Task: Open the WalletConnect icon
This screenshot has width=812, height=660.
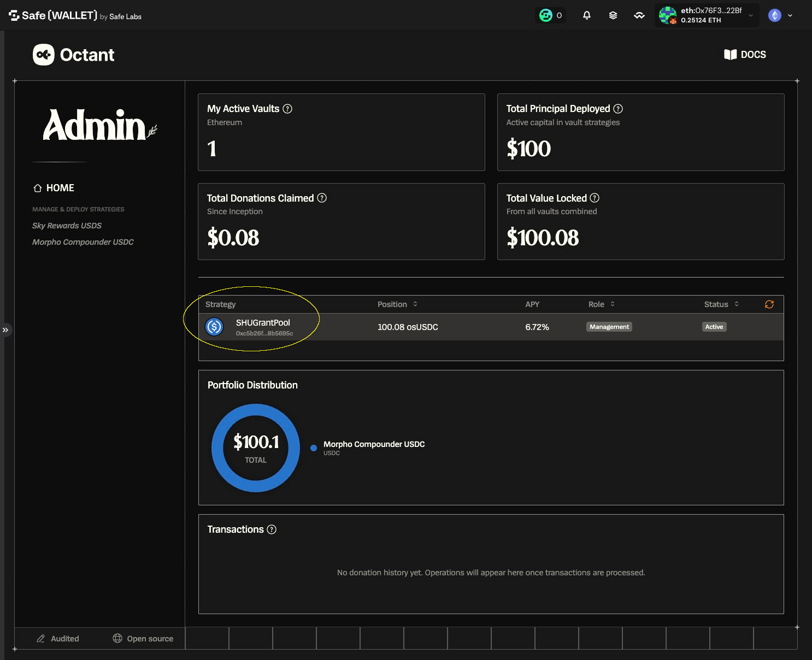Action: [639, 15]
